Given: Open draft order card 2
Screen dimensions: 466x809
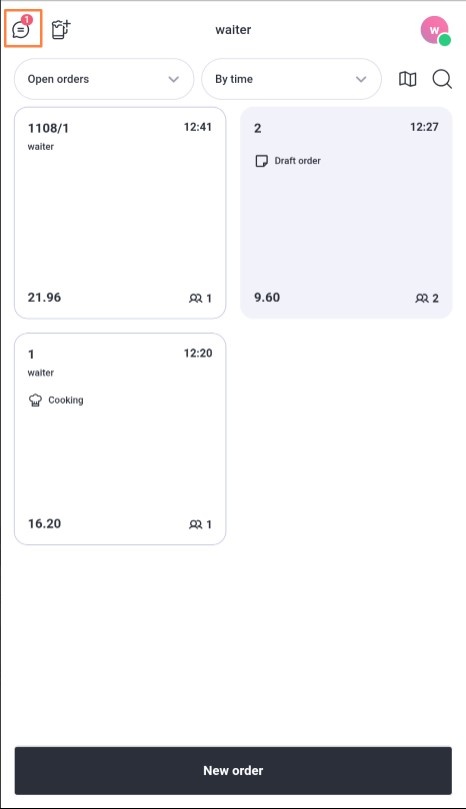Looking at the screenshot, I should 346,213.
